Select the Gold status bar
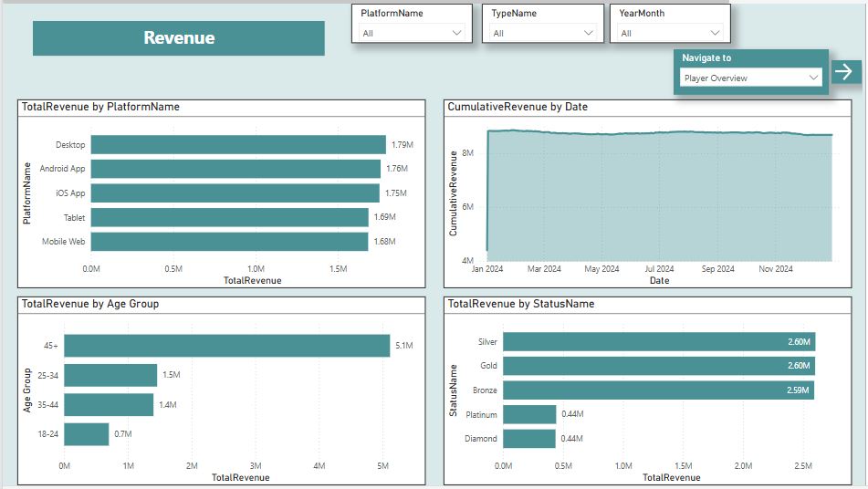 pyautogui.click(x=659, y=366)
